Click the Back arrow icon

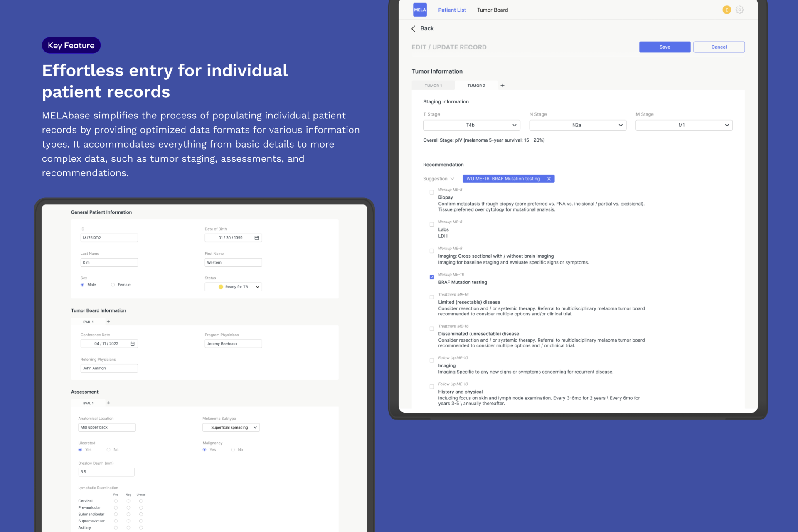[414, 28]
